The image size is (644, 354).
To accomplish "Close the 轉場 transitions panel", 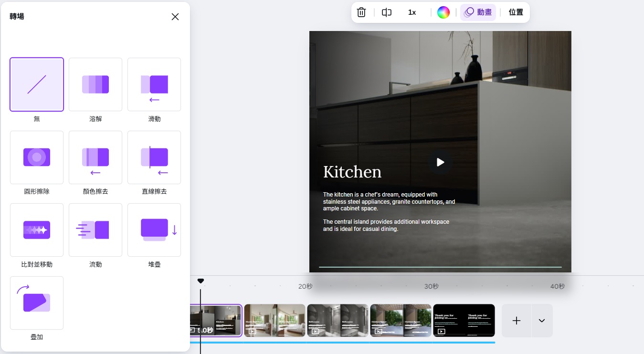I will tap(175, 17).
